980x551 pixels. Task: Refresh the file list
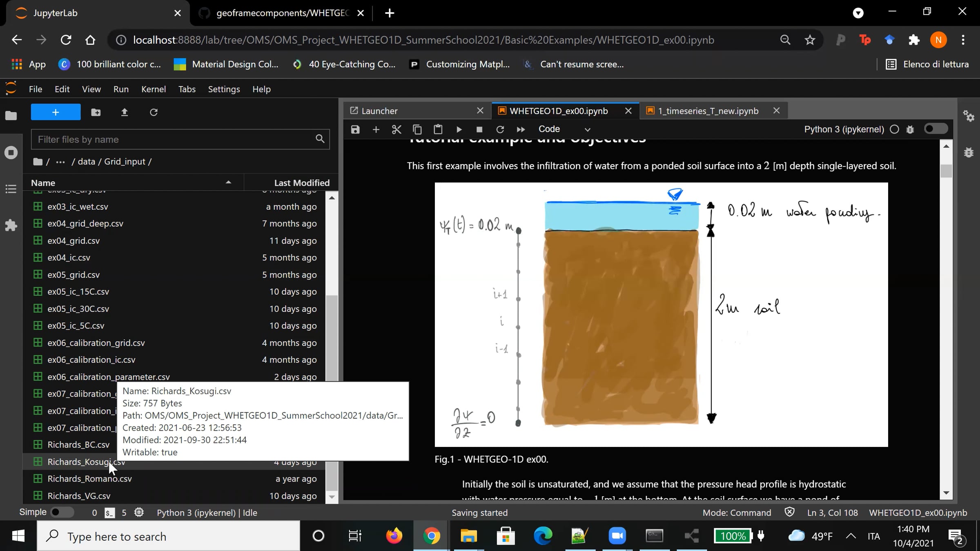154,112
